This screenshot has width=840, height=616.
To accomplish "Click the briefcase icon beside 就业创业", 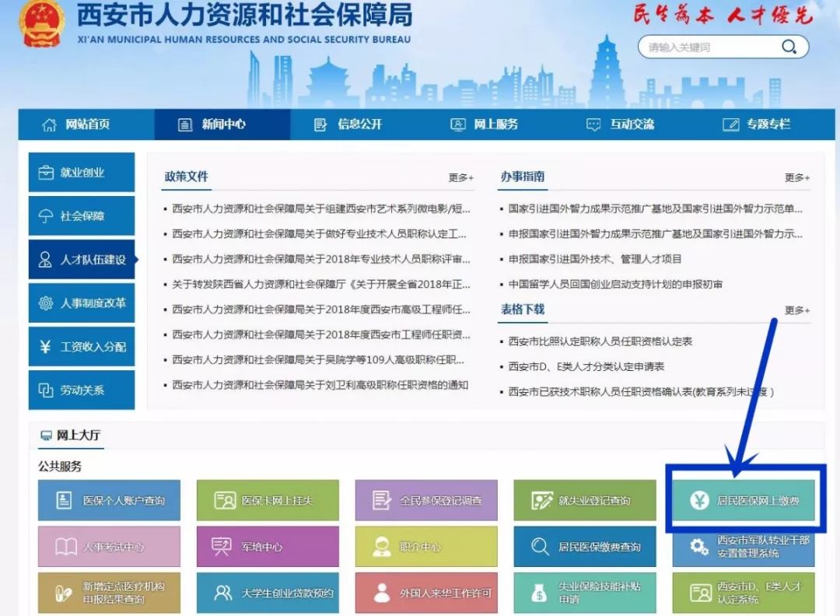I will [46, 173].
